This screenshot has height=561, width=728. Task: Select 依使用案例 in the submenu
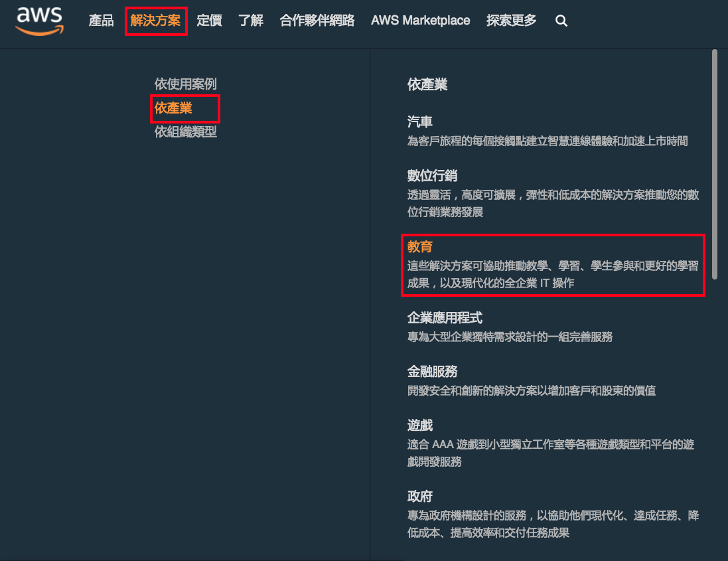tap(186, 84)
